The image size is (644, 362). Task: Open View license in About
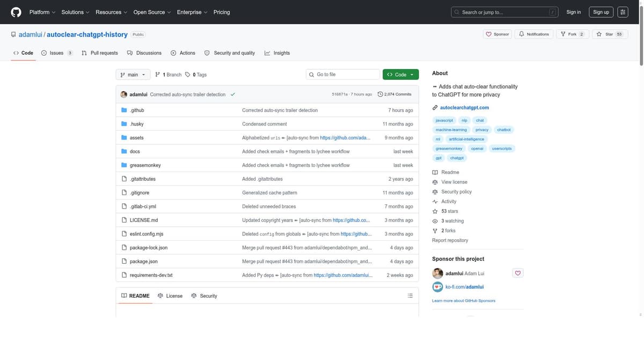point(450,182)
